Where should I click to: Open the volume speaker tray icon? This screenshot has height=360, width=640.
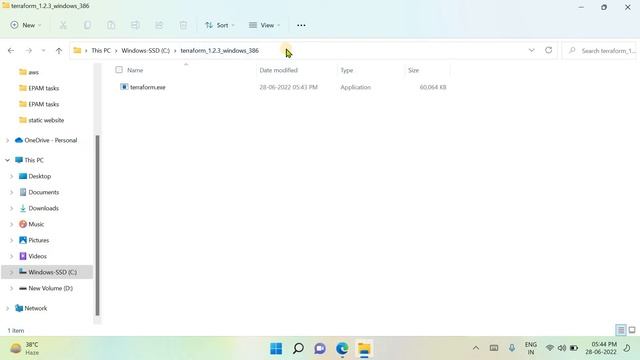pos(562,348)
